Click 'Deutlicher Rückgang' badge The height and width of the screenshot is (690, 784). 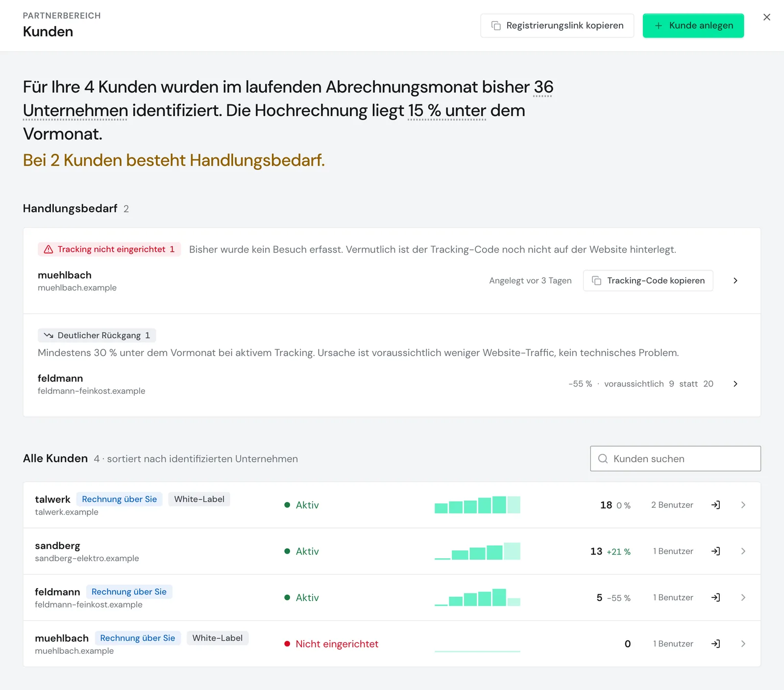pos(97,335)
